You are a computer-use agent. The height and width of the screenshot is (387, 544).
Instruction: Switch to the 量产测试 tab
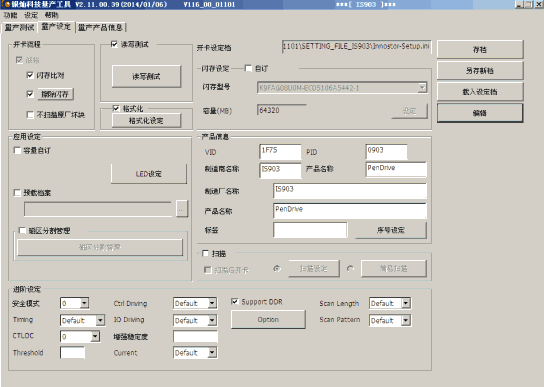tap(19, 28)
